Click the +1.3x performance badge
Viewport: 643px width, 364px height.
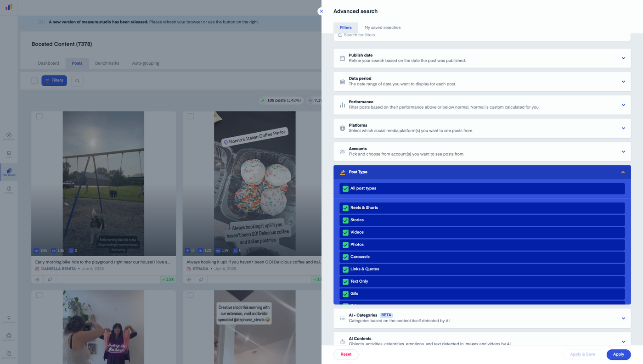coord(168,279)
